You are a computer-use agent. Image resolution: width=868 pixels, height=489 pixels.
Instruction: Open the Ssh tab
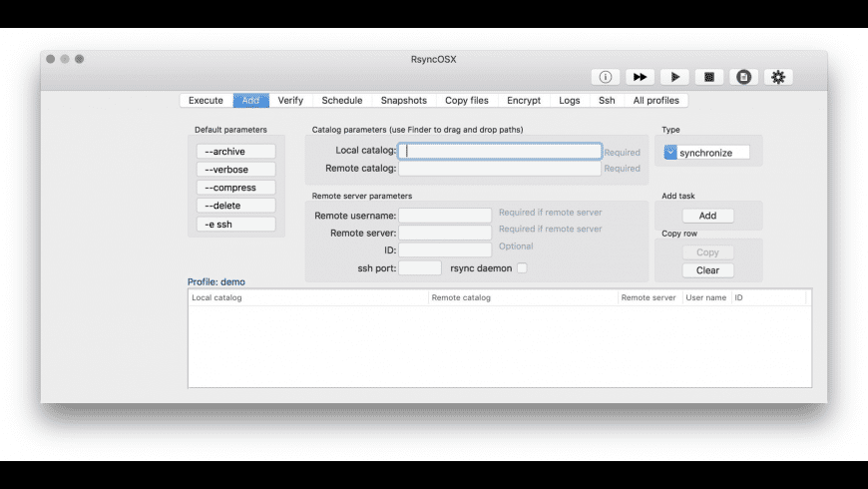tap(607, 100)
